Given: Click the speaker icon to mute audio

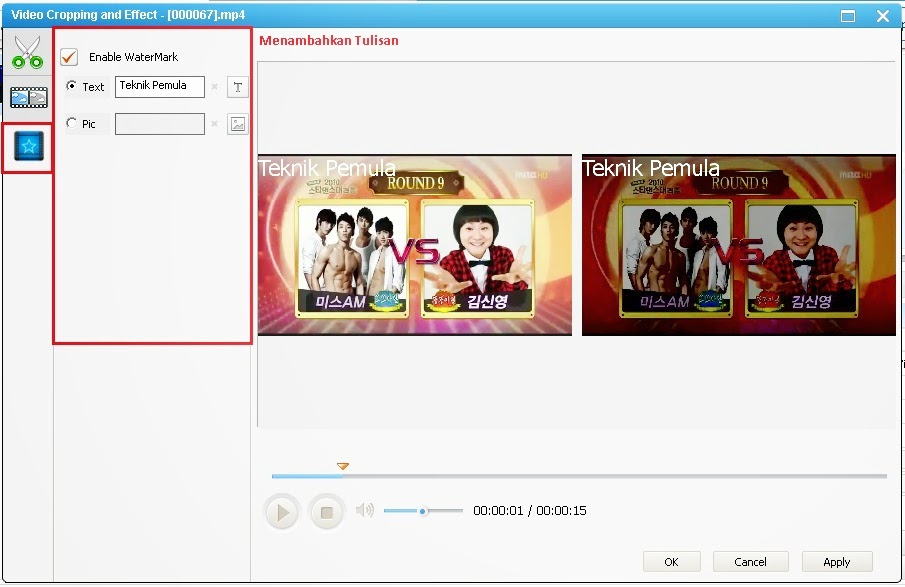Looking at the screenshot, I should (x=365, y=510).
